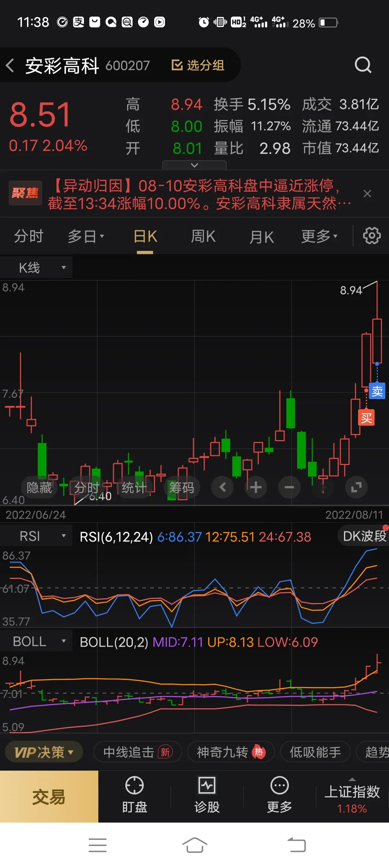
Task: Expand the quote details chevron
Action: click(x=194, y=165)
